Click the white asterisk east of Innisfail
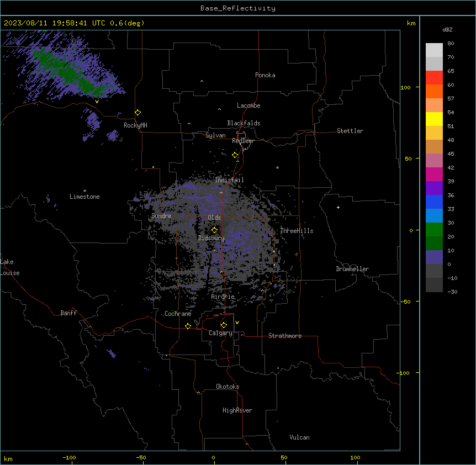 277,167
